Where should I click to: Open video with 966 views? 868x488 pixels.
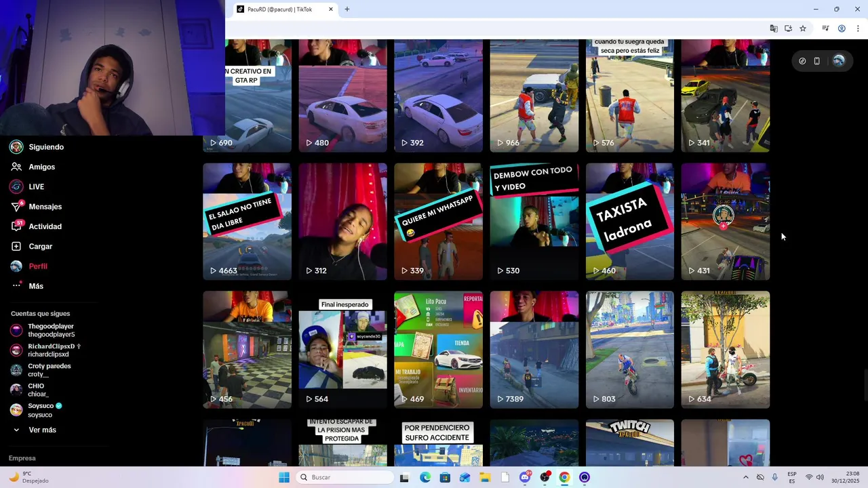click(x=534, y=96)
